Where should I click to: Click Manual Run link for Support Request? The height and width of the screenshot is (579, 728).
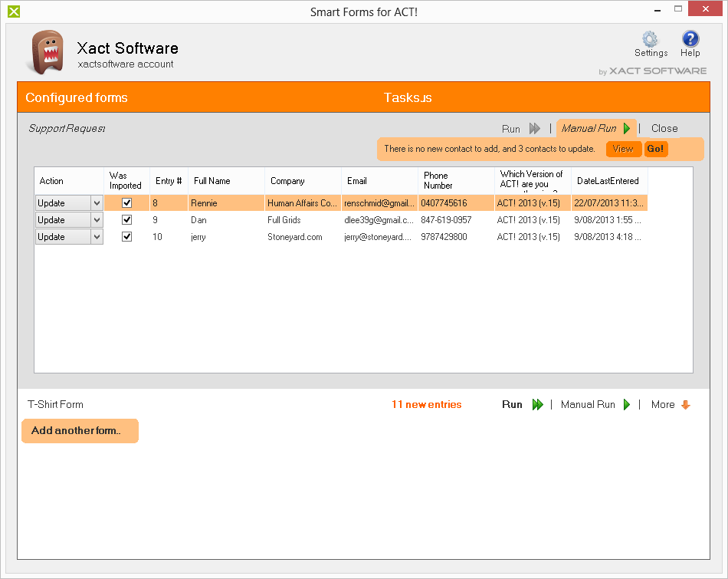click(589, 128)
